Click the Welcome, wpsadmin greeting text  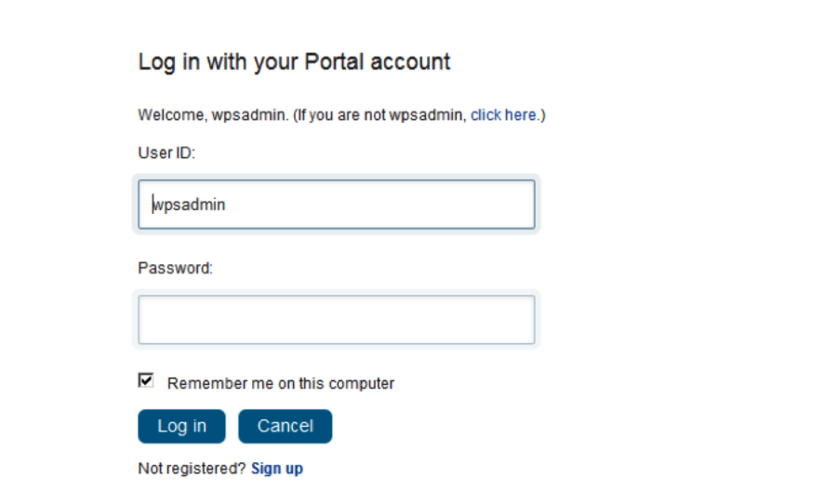(213, 114)
